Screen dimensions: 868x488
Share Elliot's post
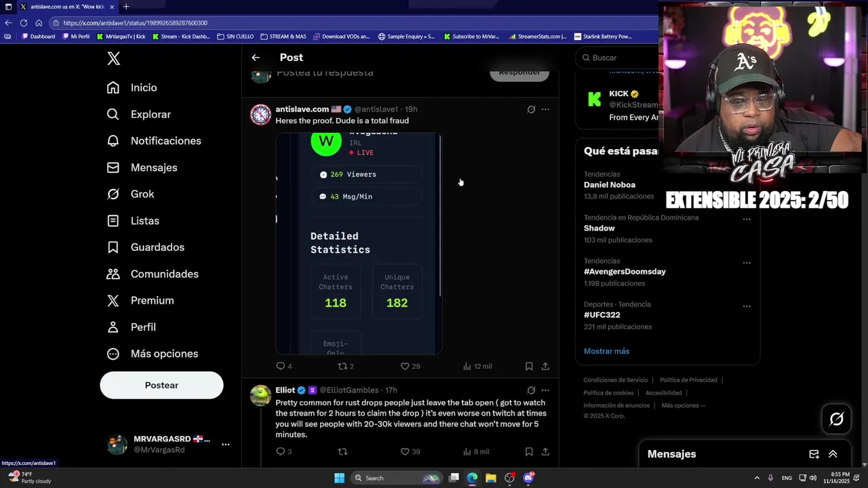545,451
